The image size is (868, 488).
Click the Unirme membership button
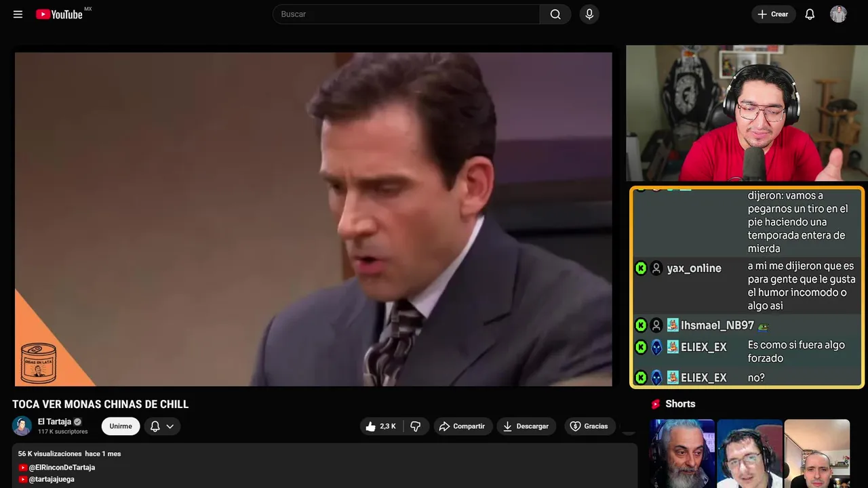tap(121, 426)
